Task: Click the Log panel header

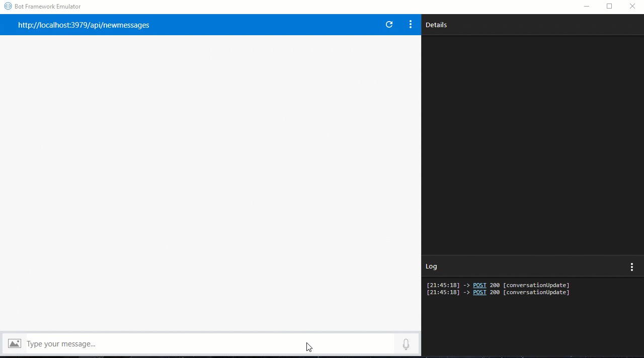Action: (x=431, y=266)
